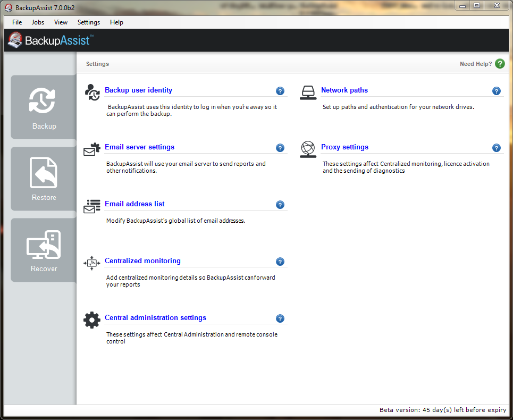Screen dimensions: 513x420
Task: Click the 'BackupAssist will use your email server' description
Action: click(x=186, y=167)
